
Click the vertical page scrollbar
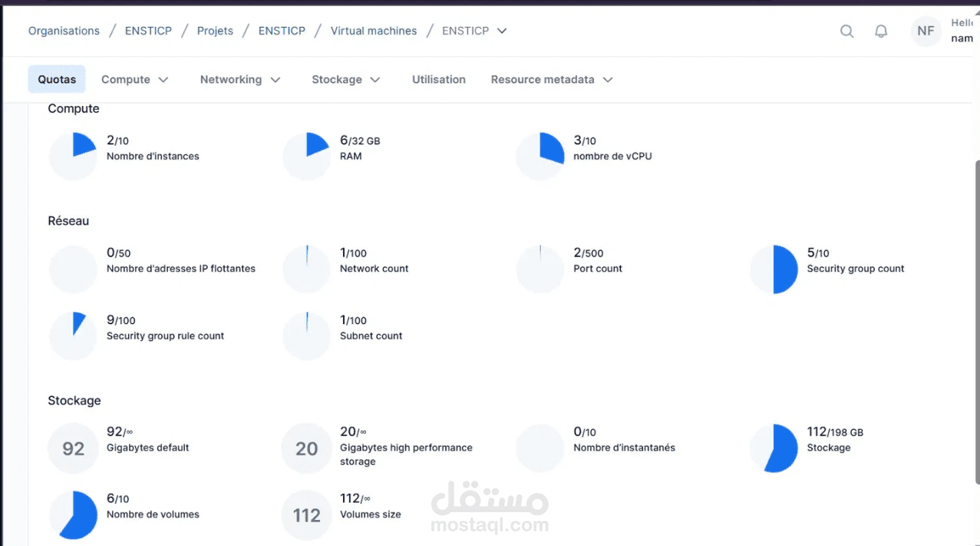pyautogui.click(x=976, y=323)
